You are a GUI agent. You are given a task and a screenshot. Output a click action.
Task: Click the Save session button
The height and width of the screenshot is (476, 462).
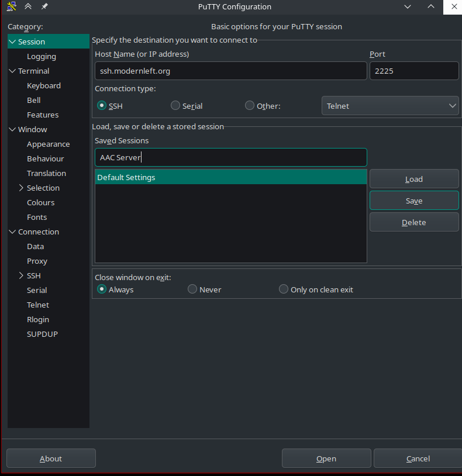pos(414,201)
